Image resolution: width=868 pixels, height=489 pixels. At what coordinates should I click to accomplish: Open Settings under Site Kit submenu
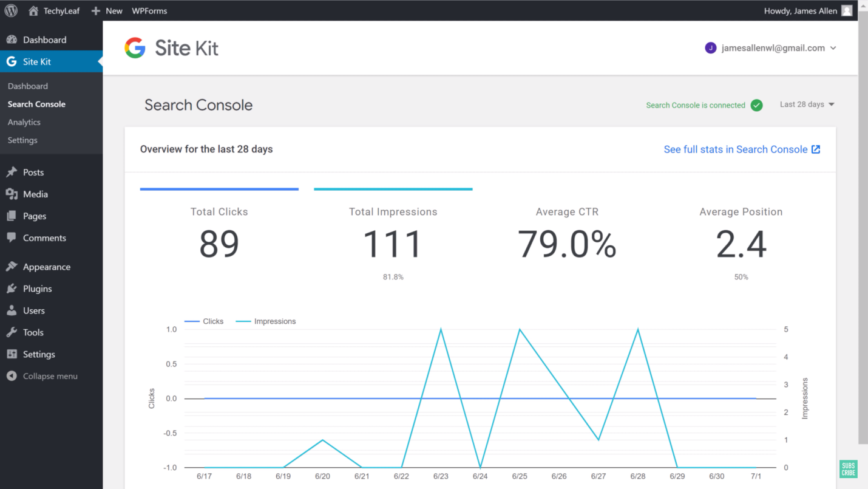22,140
